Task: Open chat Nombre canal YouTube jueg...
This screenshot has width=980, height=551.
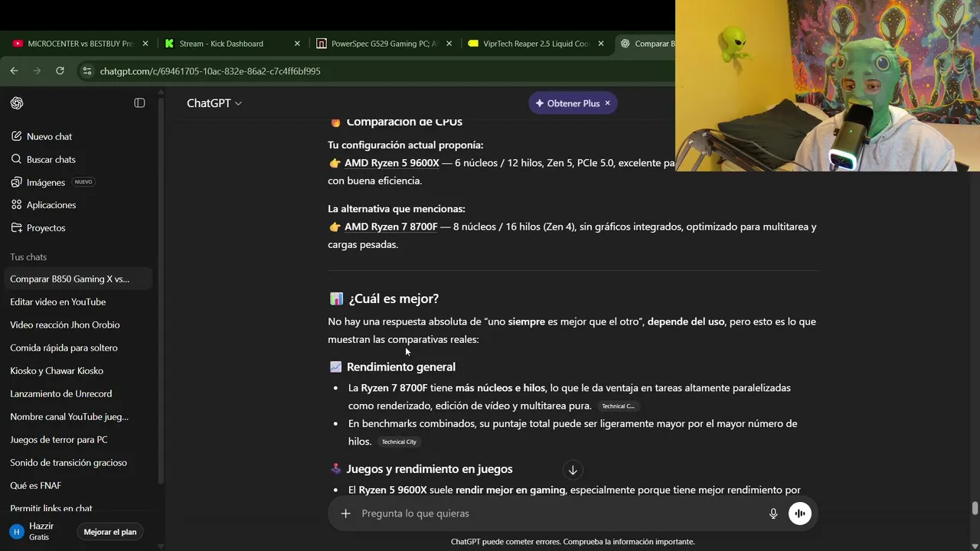Action: tap(70, 416)
